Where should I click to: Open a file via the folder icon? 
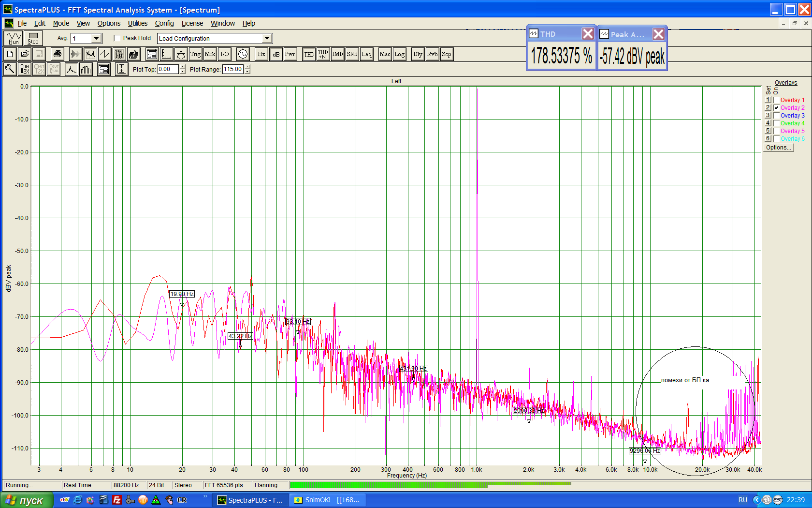(25, 54)
